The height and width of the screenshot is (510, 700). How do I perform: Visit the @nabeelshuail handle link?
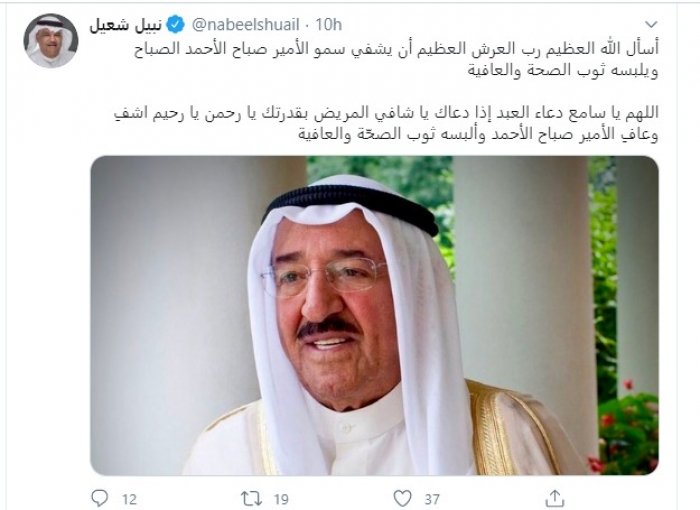tap(245, 25)
